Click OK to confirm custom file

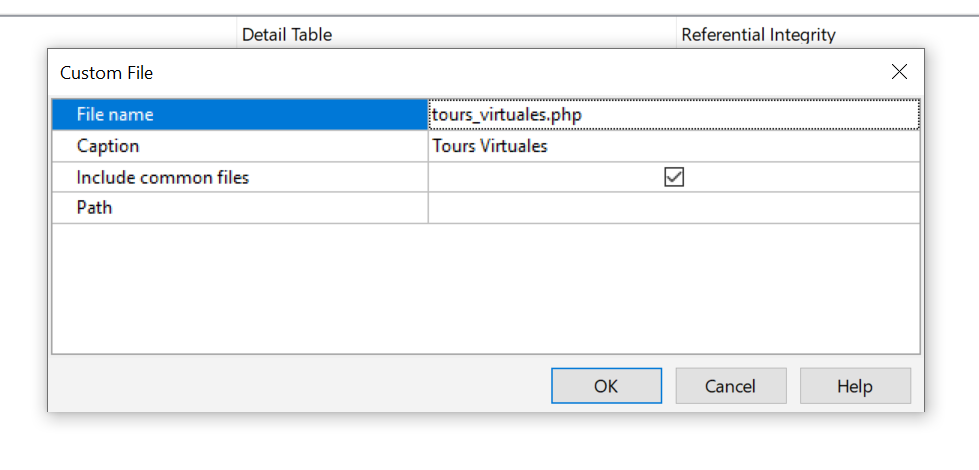606,386
